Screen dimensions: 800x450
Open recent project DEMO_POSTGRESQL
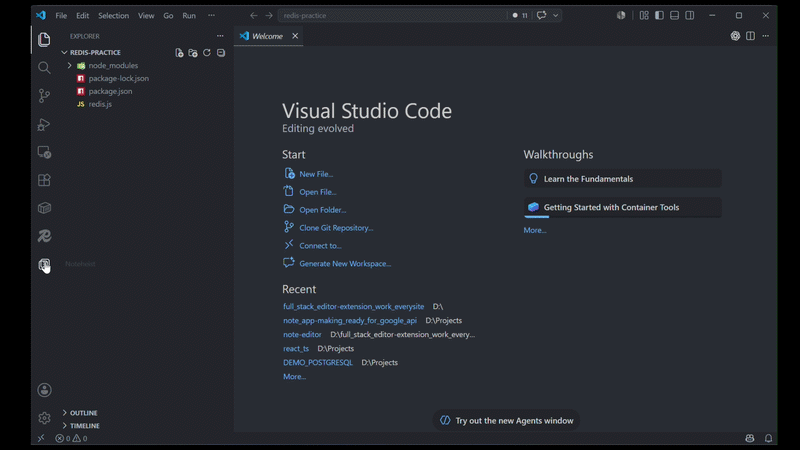(x=317, y=362)
